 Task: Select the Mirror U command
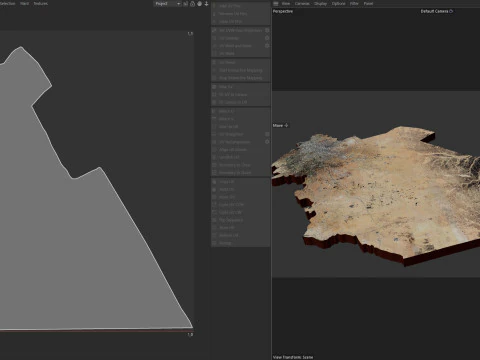click(x=240, y=111)
